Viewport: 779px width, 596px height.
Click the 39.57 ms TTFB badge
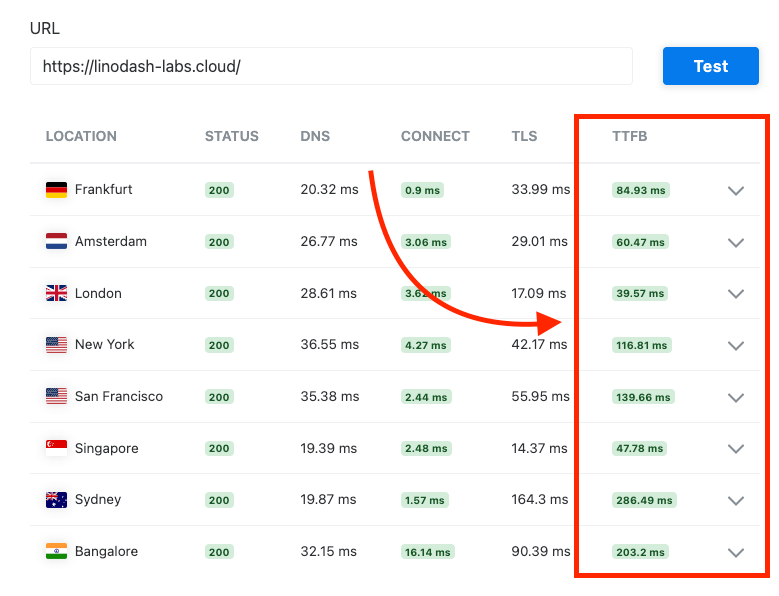640,294
